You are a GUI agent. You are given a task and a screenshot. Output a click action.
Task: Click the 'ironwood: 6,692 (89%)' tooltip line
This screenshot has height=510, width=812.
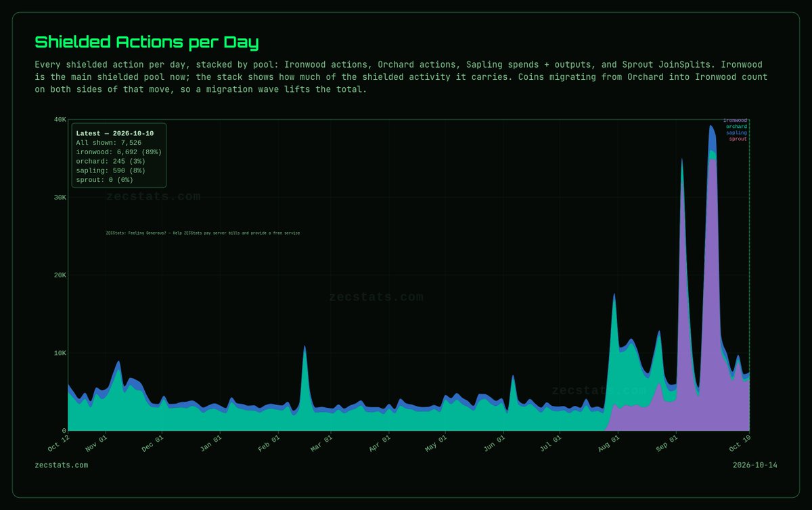point(118,152)
